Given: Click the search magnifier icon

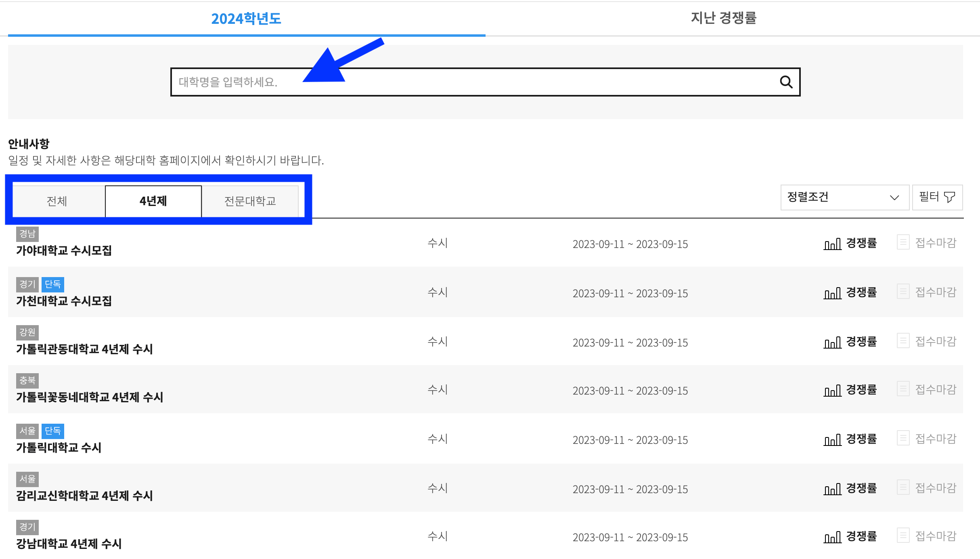Looking at the screenshot, I should tap(787, 82).
